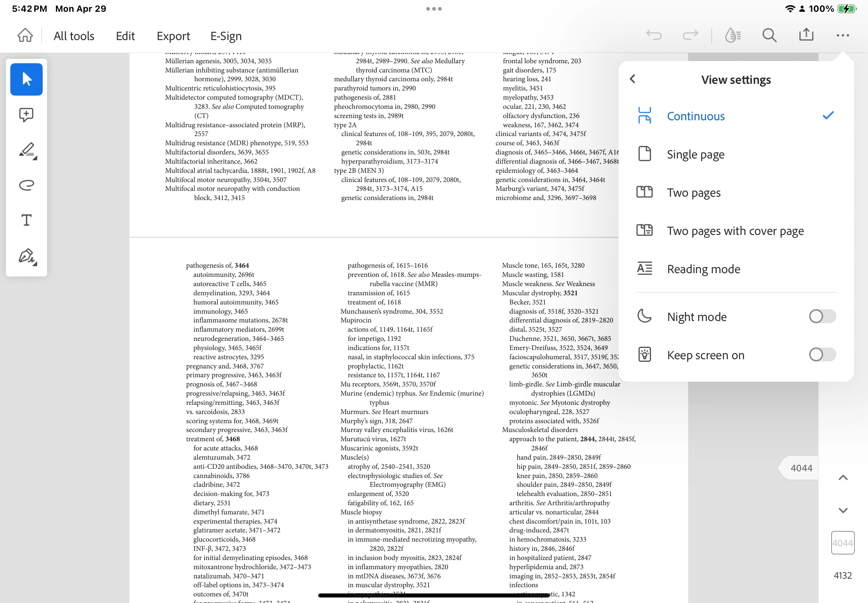
Task: Jump to previous page with up chevron
Action: [x=843, y=478]
